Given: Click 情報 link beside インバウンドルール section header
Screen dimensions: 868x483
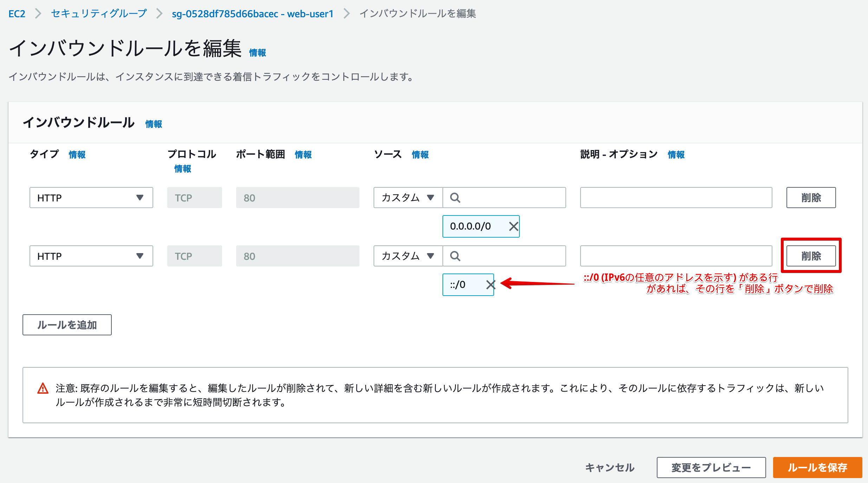Looking at the screenshot, I should pos(154,124).
